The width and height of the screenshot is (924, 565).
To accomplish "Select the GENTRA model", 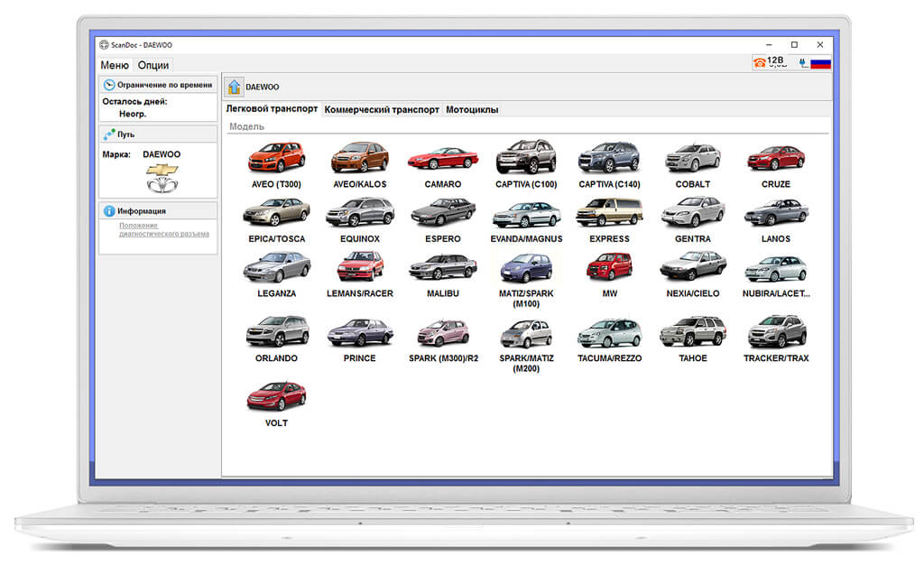I will click(692, 219).
